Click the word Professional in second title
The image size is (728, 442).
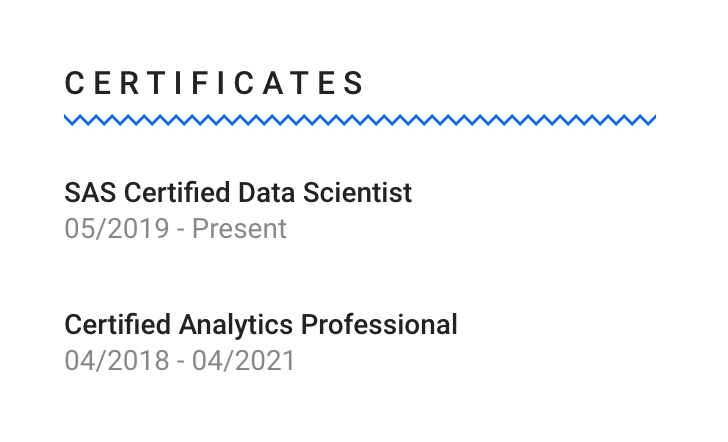tap(379, 324)
